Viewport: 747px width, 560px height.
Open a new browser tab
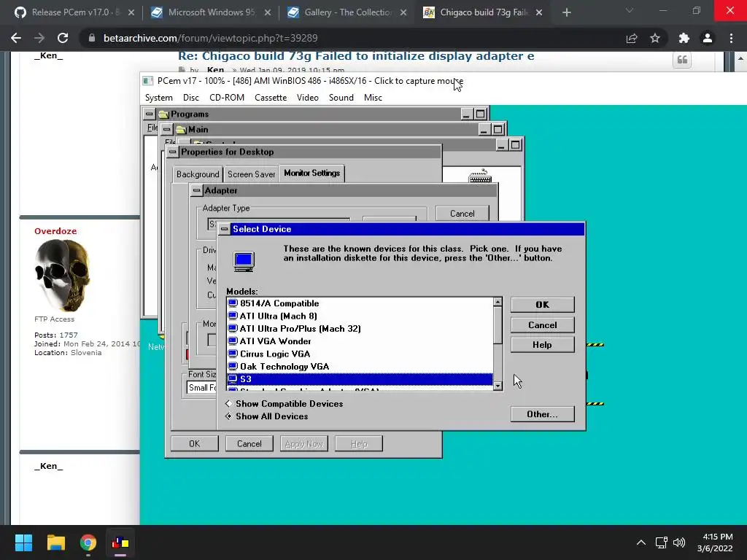566,12
